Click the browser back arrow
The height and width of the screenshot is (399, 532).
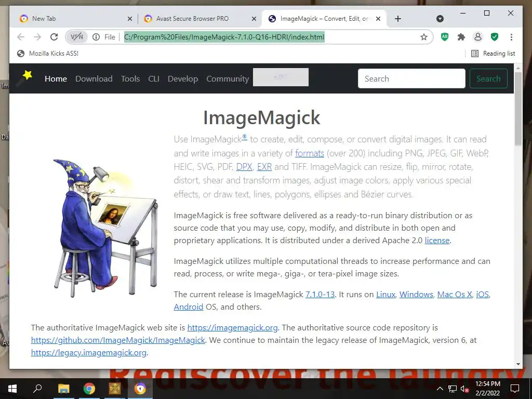[x=21, y=37]
